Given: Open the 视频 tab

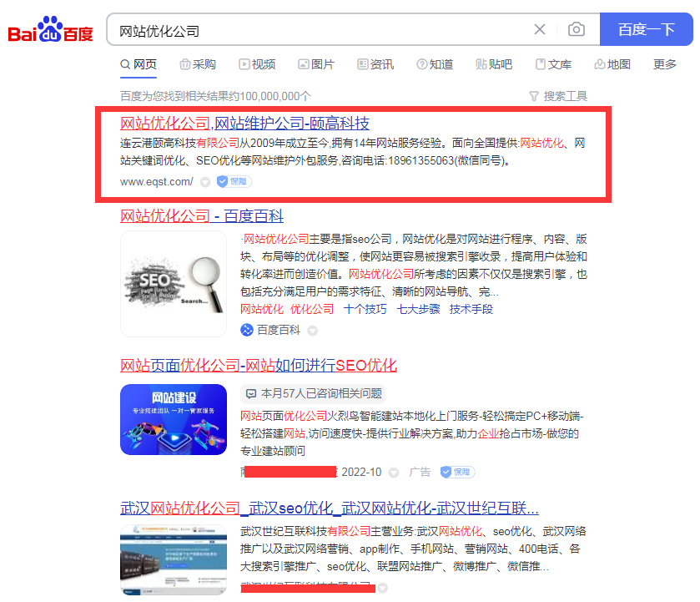Looking at the screenshot, I should 257,65.
